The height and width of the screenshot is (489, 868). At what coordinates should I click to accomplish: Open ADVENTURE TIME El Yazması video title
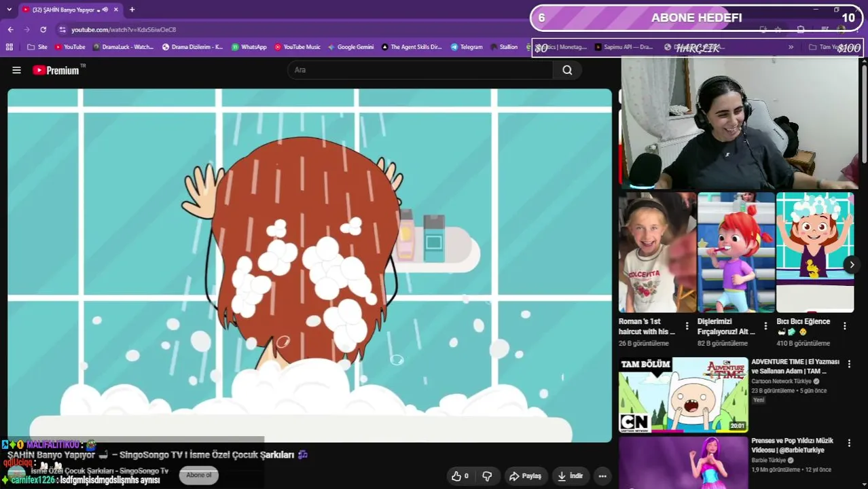click(795, 367)
